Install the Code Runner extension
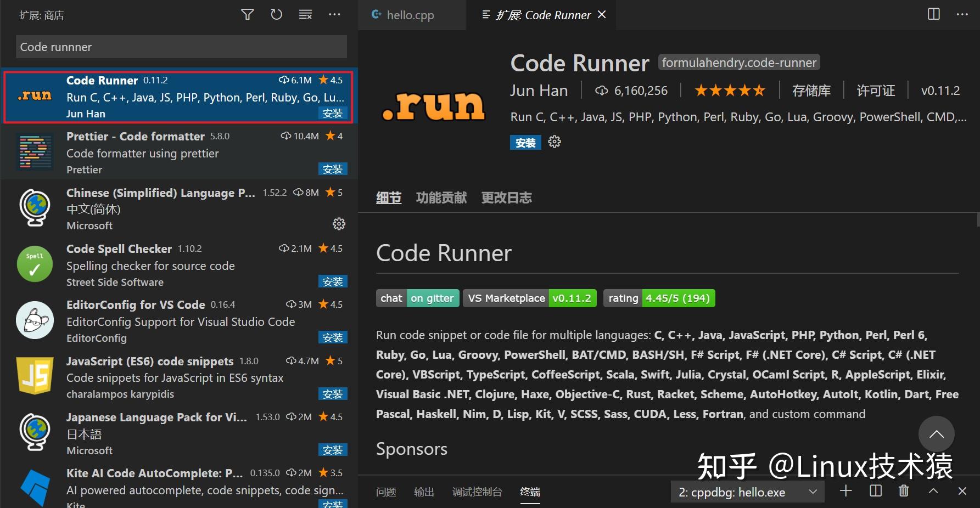 pyautogui.click(x=525, y=142)
